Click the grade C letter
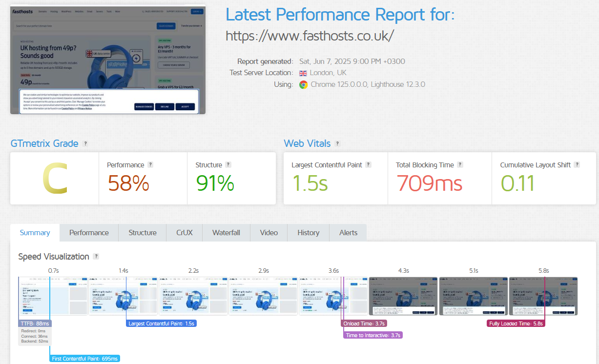Image resolution: width=599 pixels, height=364 pixels. (x=54, y=179)
